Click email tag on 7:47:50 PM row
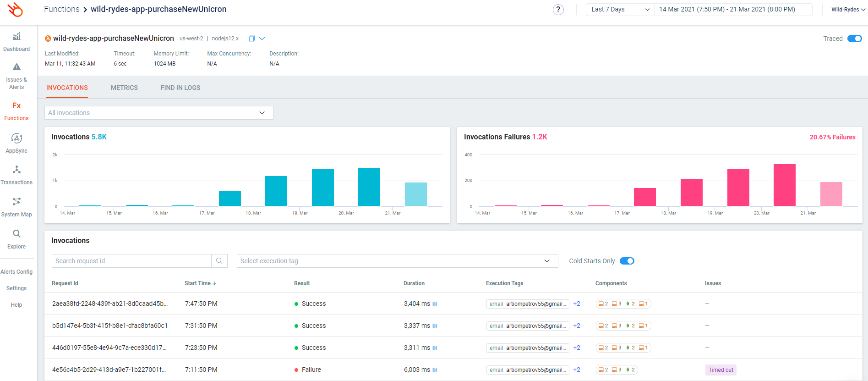 pos(528,304)
